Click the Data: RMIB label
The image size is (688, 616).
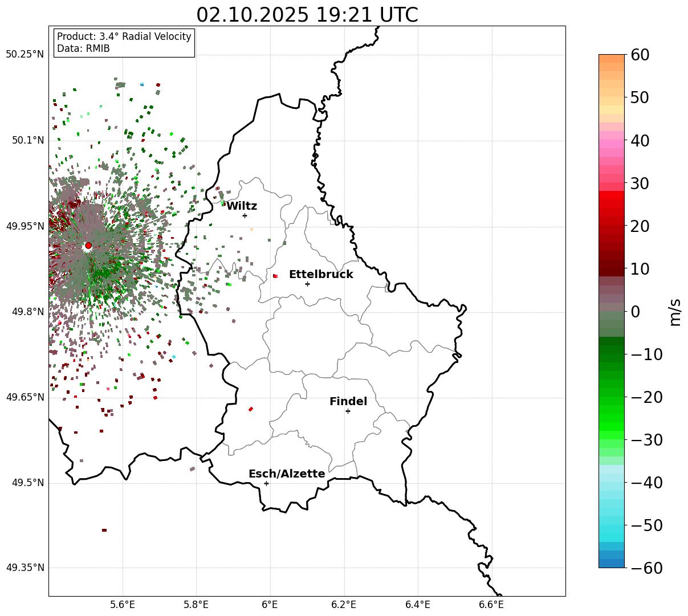point(83,49)
